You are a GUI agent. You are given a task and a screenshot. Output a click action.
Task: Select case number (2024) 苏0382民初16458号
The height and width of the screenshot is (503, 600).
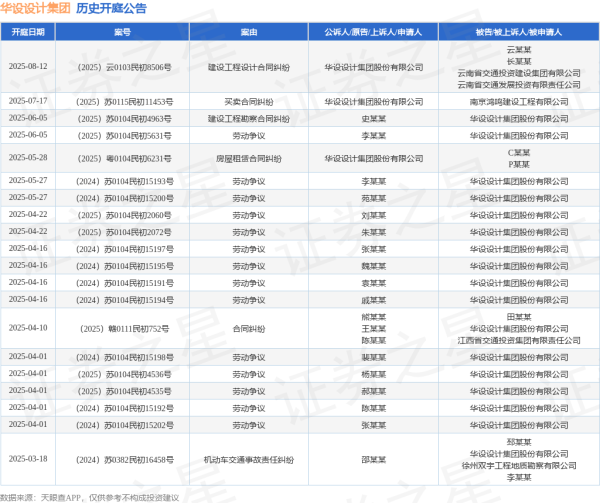(124, 459)
